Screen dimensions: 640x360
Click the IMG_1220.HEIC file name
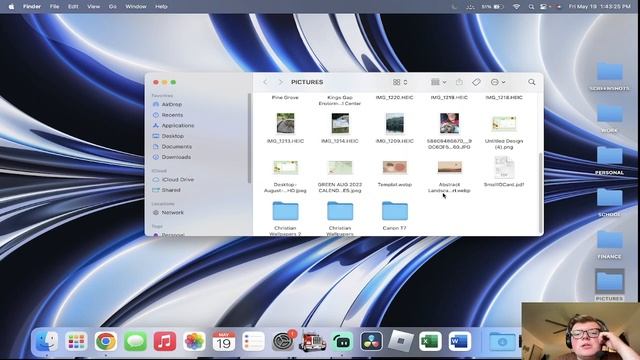[x=395, y=98]
